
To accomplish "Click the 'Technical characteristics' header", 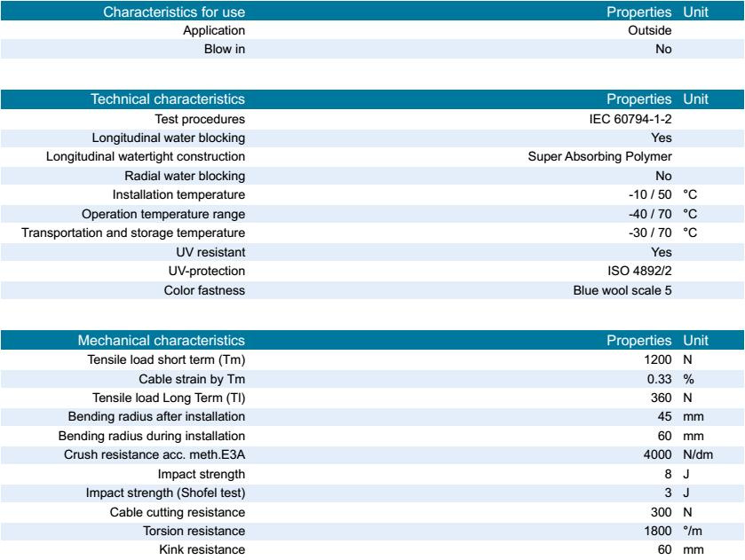I will coord(168,99).
